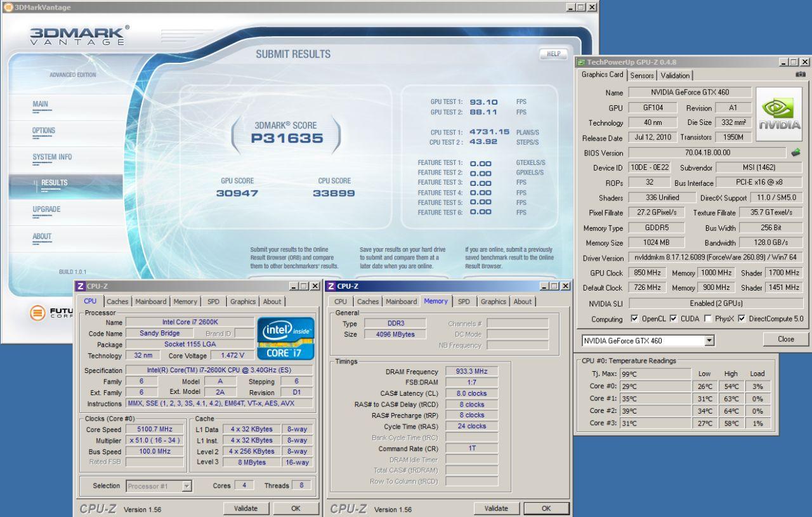Click the Futuremark orange logo
This screenshot has width=812, height=517.
[37, 313]
